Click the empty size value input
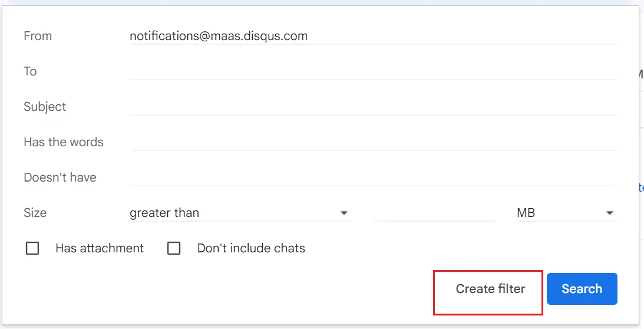The width and height of the screenshot is (644, 329). click(x=434, y=213)
